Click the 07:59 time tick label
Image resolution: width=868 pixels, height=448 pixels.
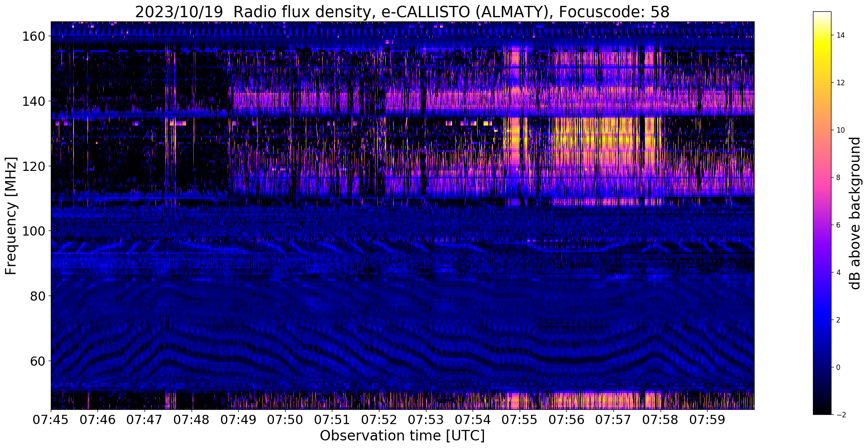coord(708,420)
